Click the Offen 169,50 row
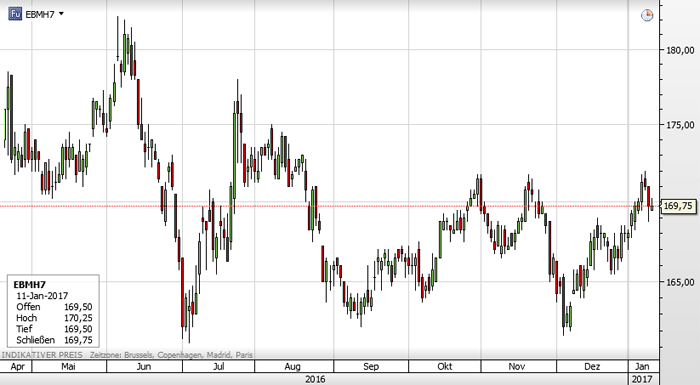Viewport: 700px width, 385px height. click(x=54, y=307)
